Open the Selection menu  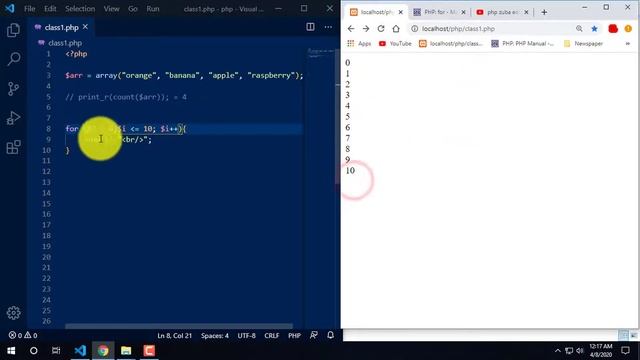80,9
